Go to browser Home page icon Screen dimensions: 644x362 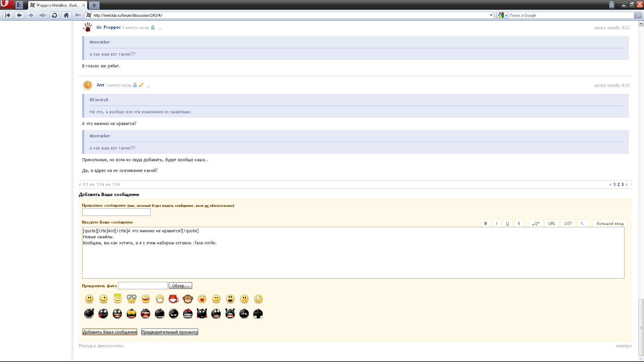[66, 15]
